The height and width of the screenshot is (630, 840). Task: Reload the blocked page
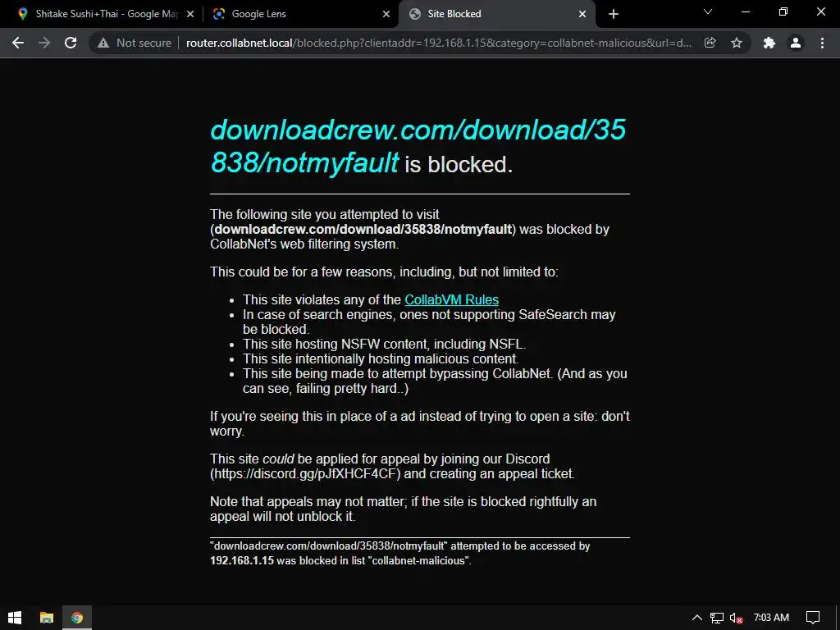pos(71,43)
